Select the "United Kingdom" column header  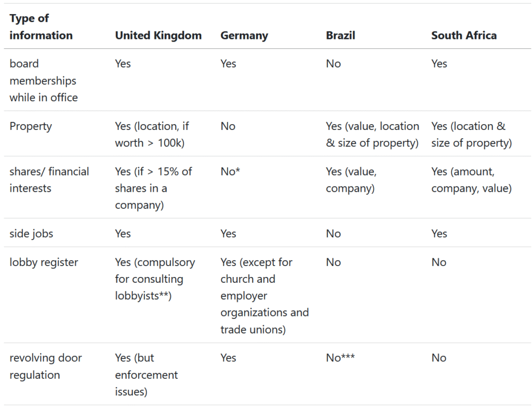(x=158, y=35)
